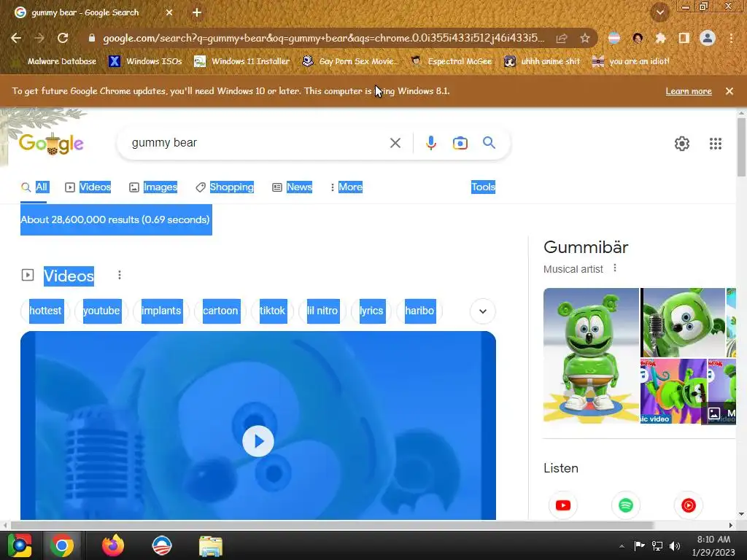
Task: Filter videos by the lyrics chip
Action: (371, 311)
